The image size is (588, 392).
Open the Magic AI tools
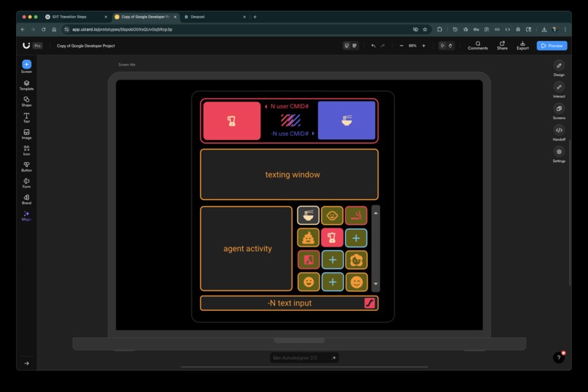(26, 216)
